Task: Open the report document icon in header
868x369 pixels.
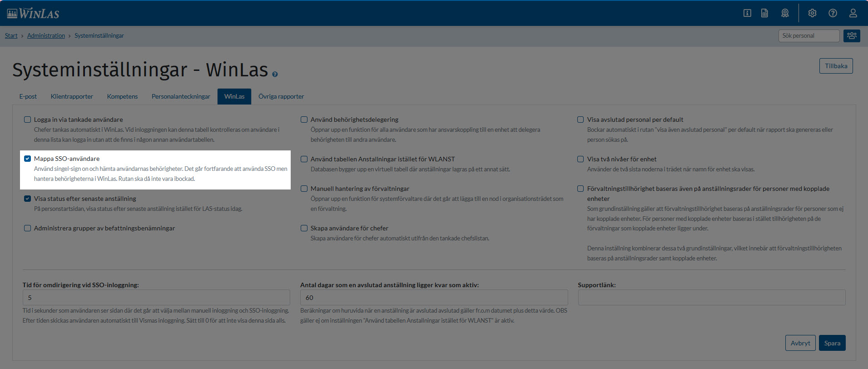Action: click(765, 13)
